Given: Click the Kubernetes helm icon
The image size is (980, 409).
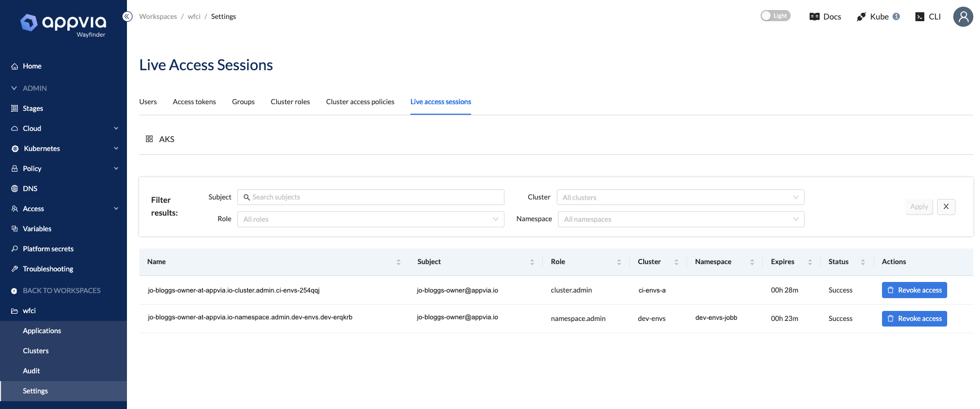Looking at the screenshot, I should [15, 149].
